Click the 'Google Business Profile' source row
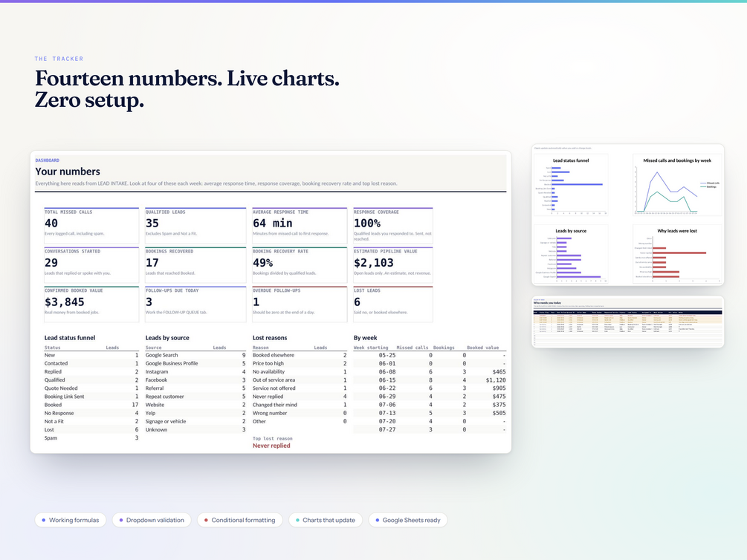Image resolution: width=747 pixels, height=560 pixels. pos(195,363)
